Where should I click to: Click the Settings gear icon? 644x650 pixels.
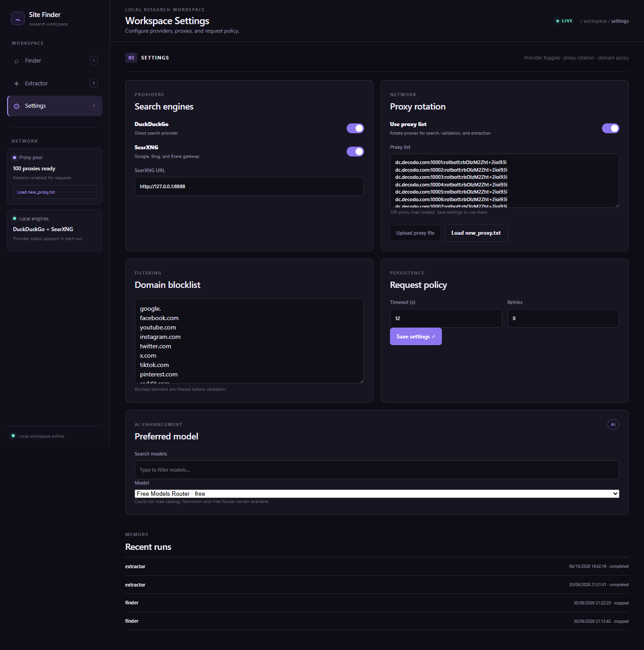point(17,106)
